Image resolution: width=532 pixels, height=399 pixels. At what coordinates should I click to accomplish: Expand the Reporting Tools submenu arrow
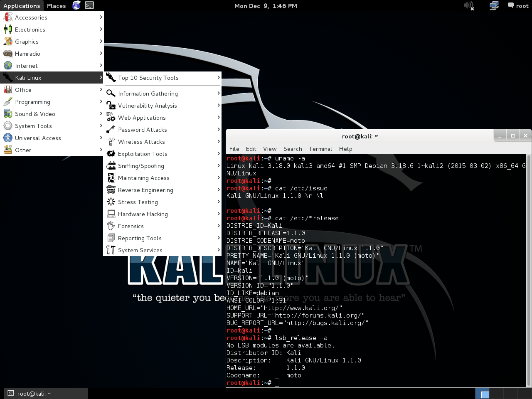(x=219, y=238)
